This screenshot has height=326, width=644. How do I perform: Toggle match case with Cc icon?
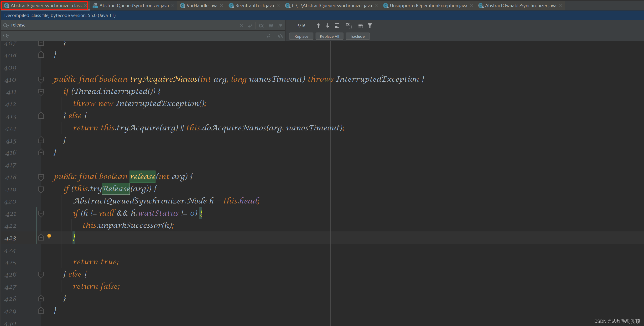[x=262, y=26]
